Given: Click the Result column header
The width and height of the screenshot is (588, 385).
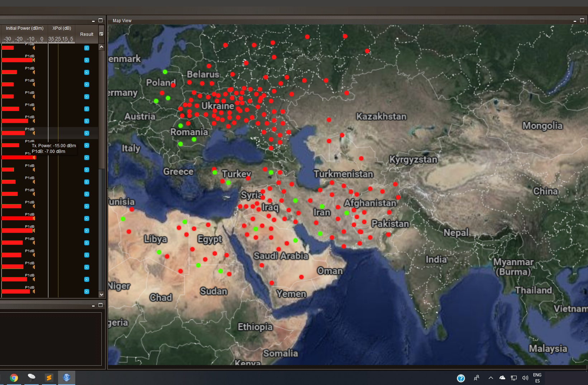Looking at the screenshot, I should click(87, 34).
